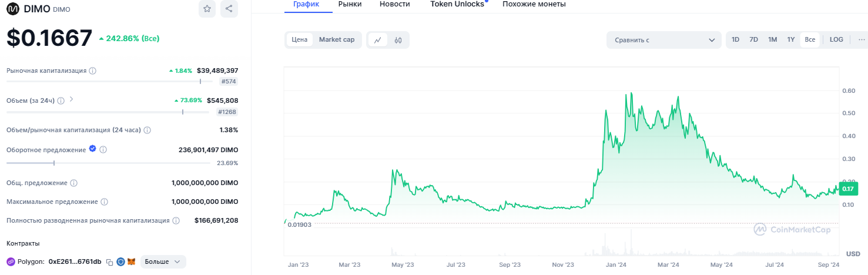Click volume rank badge #1268
The height and width of the screenshot is (275, 868).
coord(227,112)
